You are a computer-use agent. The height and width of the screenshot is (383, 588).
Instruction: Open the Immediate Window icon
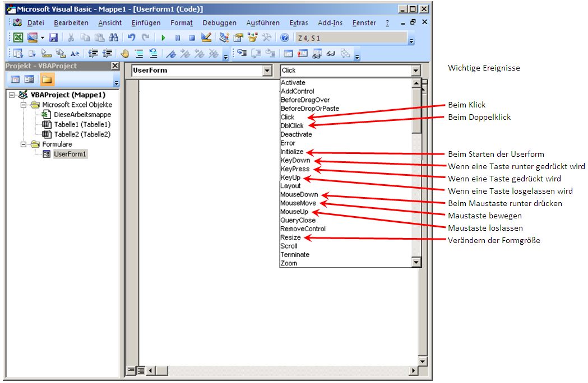pyautogui.click(x=303, y=54)
